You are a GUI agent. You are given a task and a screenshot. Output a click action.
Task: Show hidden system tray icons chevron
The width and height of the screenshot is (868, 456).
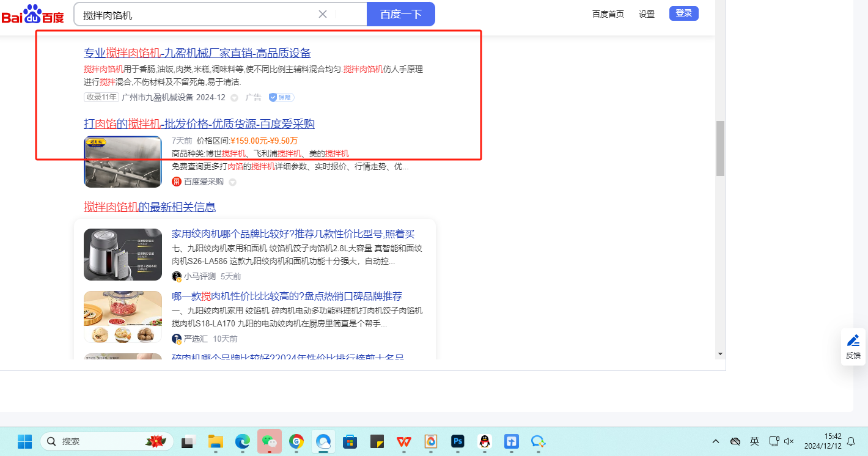[x=715, y=441]
